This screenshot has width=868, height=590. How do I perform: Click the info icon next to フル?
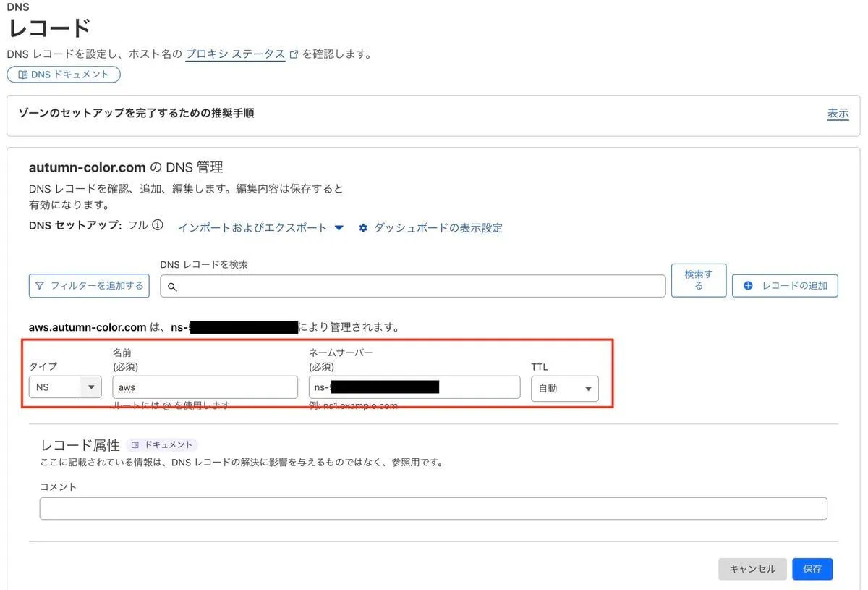158,225
